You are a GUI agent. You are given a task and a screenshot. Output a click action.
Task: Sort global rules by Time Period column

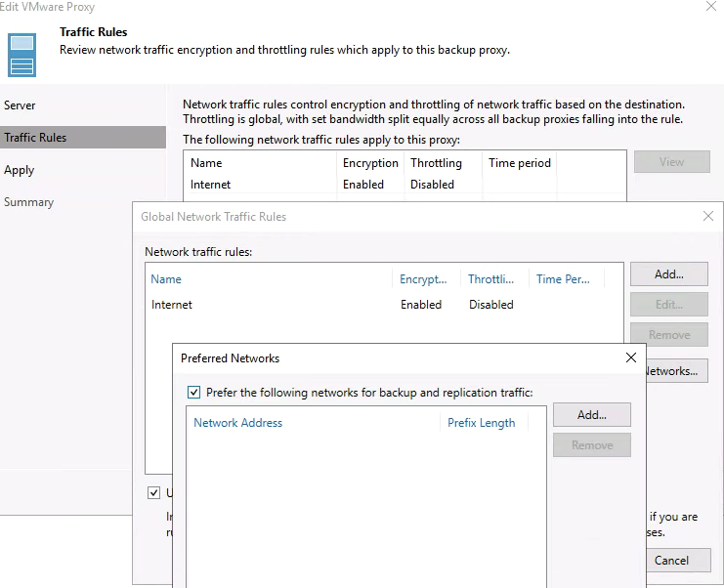tap(563, 279)
